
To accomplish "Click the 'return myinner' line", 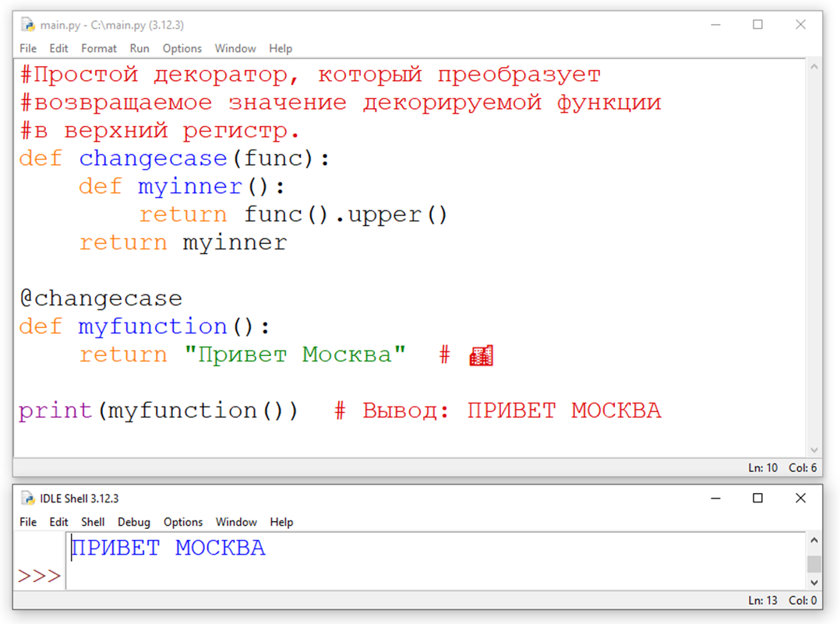I will (x=183, y=243).
